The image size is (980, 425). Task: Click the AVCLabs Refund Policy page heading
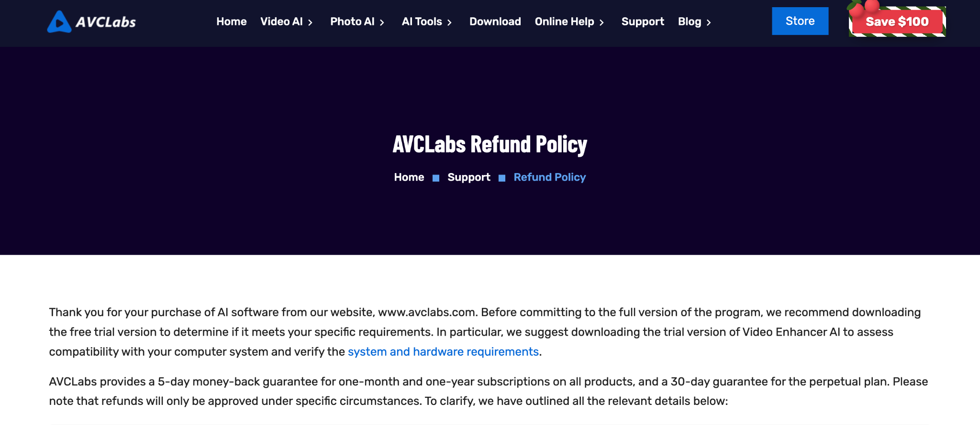[490, 144]
